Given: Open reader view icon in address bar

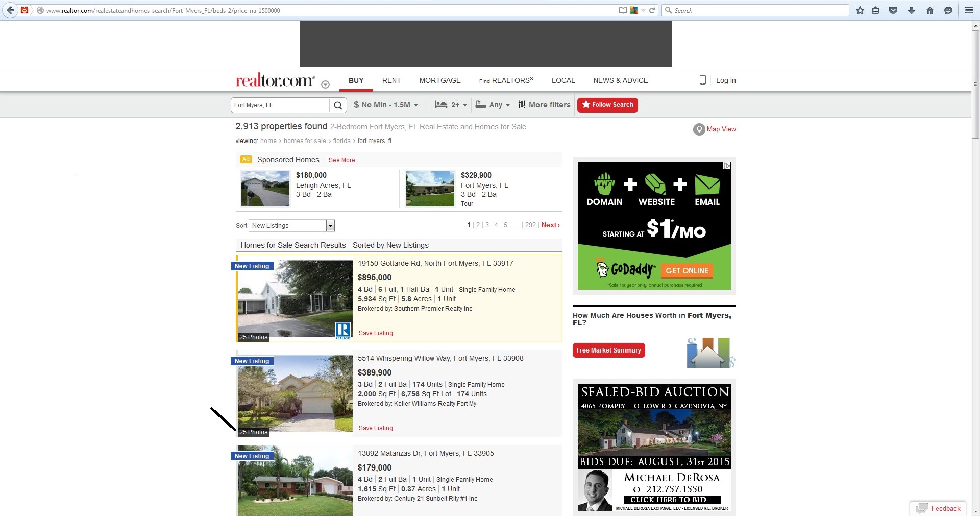Looking at the screenshot, I should click(623, 10).
